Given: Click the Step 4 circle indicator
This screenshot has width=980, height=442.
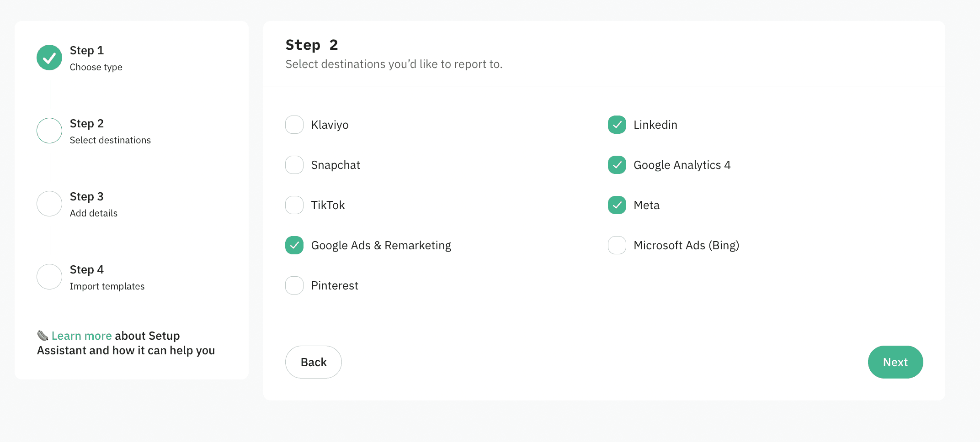Looking at the screenshot, I should [49, 277].
